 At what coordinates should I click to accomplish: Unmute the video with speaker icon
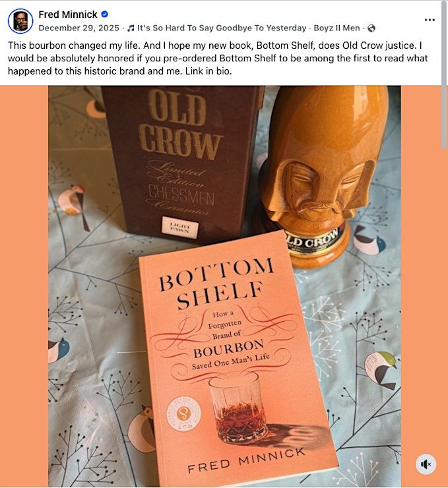(426, 465)
